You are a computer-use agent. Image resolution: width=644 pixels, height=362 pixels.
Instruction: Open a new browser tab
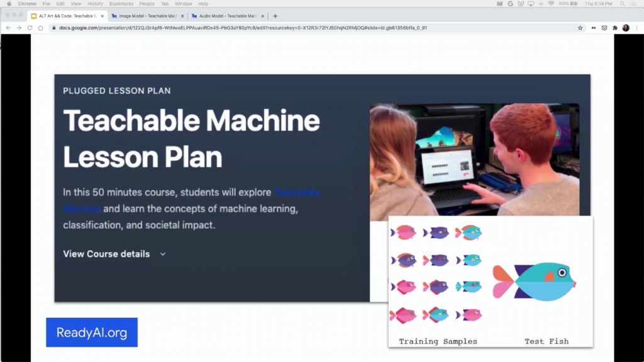click(x=275, y=16)
